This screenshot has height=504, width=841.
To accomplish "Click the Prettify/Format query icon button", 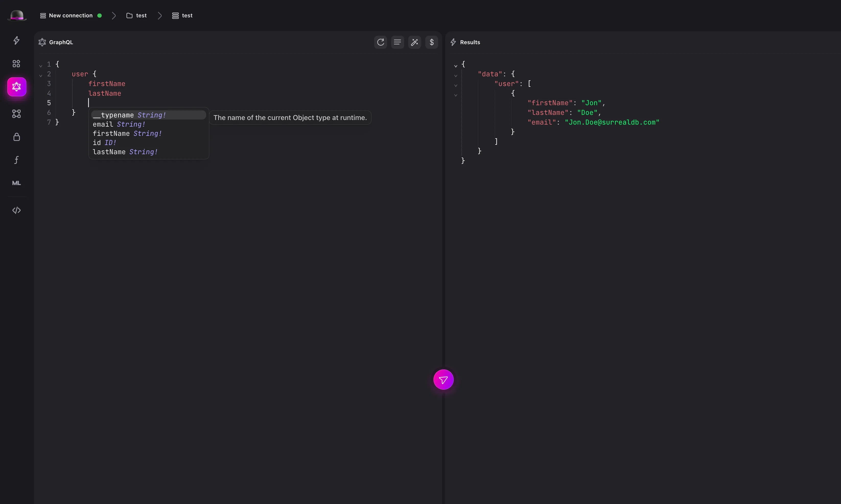I will (415, 42).
